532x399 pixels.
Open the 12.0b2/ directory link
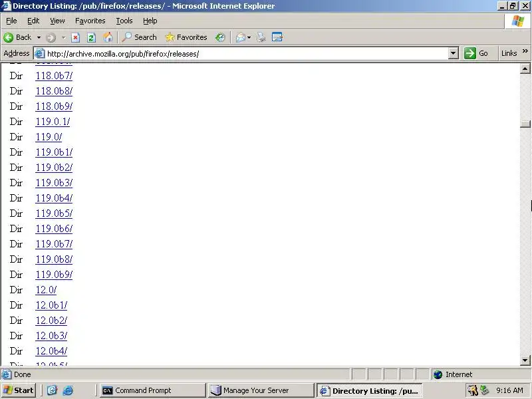[51, 321]
